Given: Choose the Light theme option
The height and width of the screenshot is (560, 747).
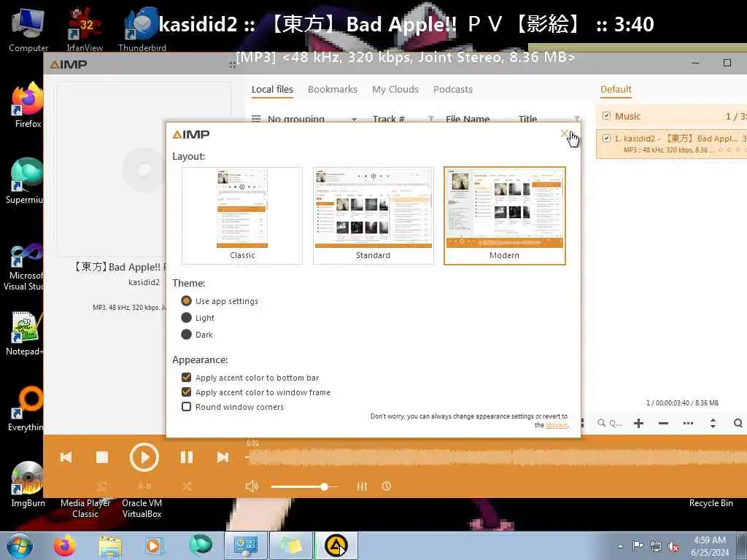Looking at the screenshot, I should click(x=198, y=318).
